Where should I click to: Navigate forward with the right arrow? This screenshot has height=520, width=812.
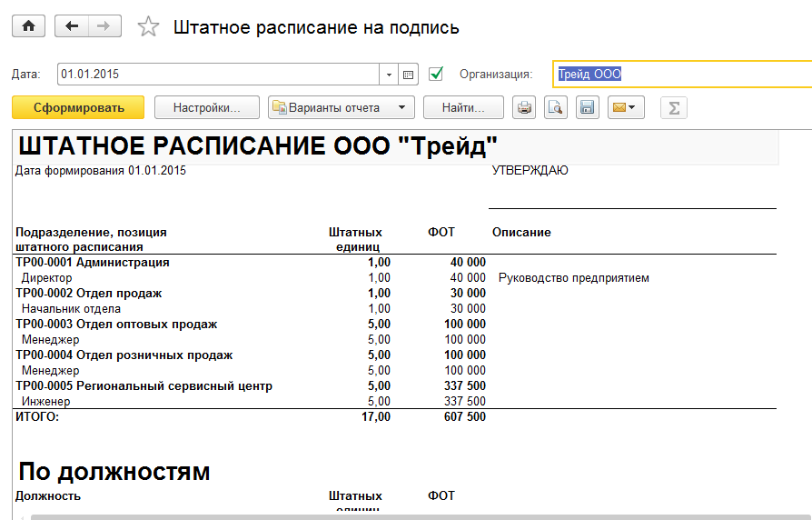(104, 26)
